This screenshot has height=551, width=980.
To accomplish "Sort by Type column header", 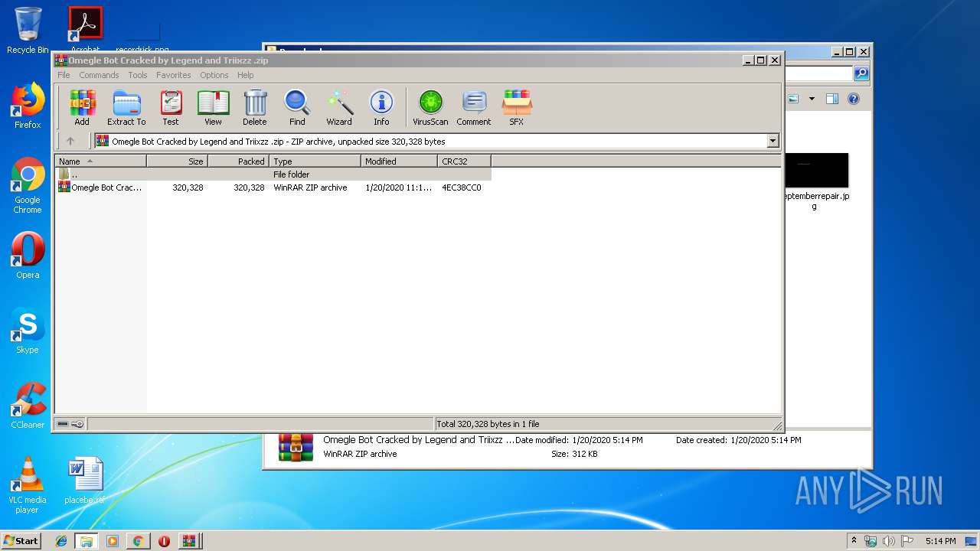I will point(315,161).
